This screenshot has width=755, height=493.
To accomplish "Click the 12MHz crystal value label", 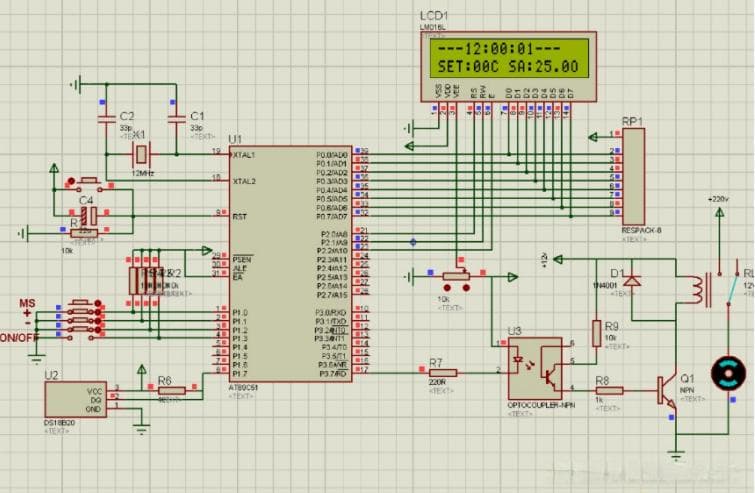I will [143, 173].
